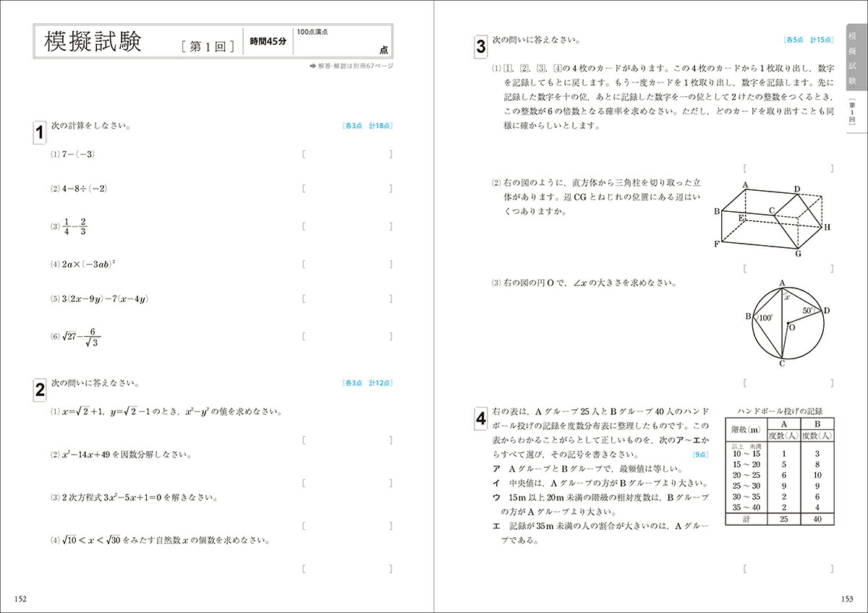Click the 時間45分 time limit label
This screenshot has width=868, height=613.
click(x=268, y=42)
